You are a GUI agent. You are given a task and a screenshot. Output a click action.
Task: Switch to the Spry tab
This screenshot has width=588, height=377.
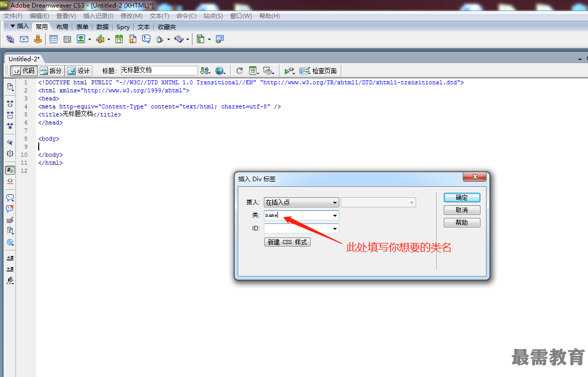(x=123, y=27)
